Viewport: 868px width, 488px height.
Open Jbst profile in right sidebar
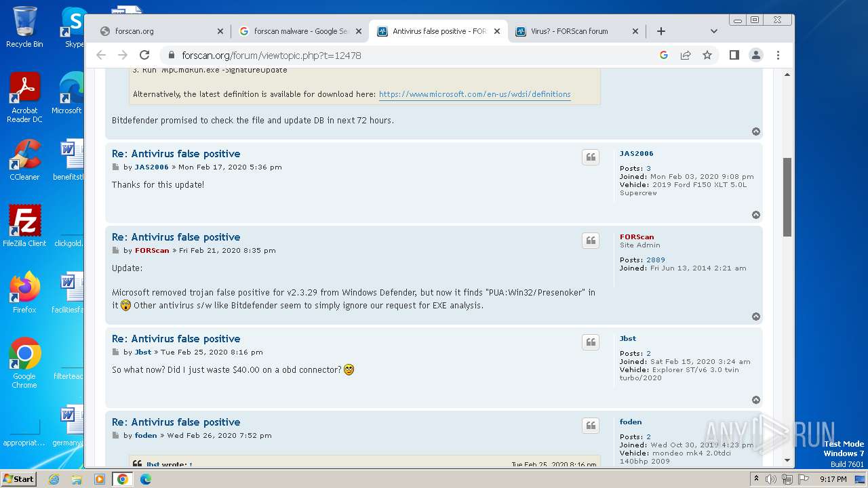pyautogui.click(x=627, y=339)
